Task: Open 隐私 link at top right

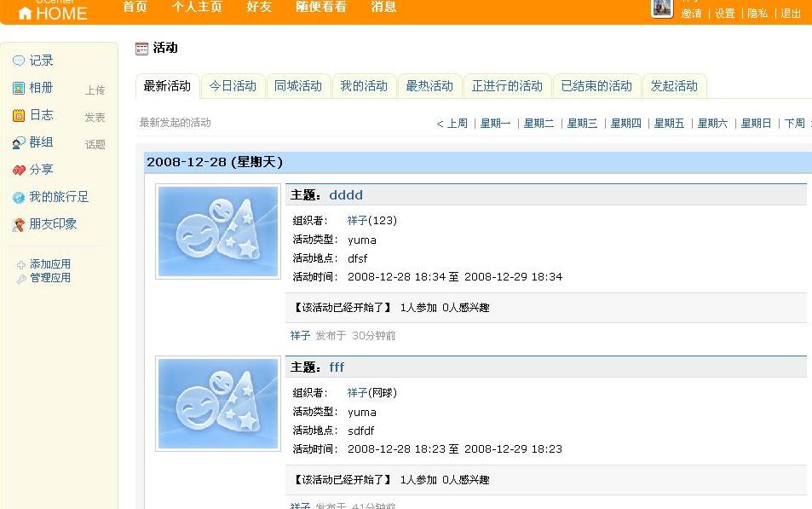Action: coord(757,14)
